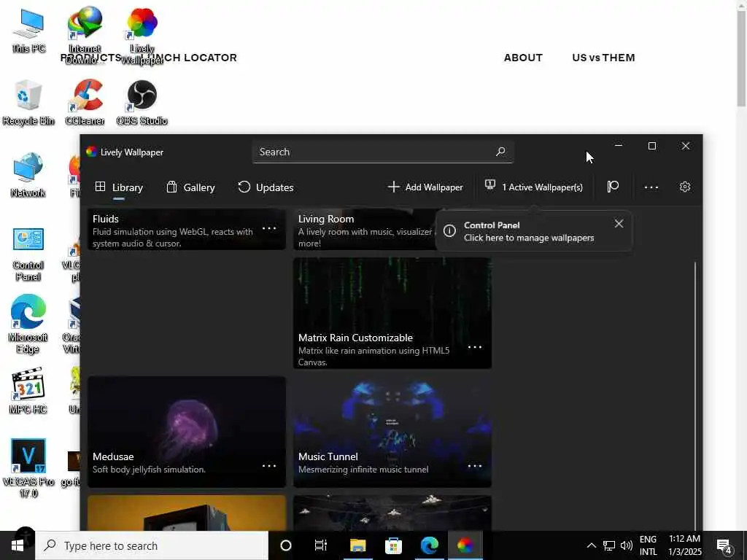
Task: Launch OBS Studio from desktop
Action: pos(142,102)
